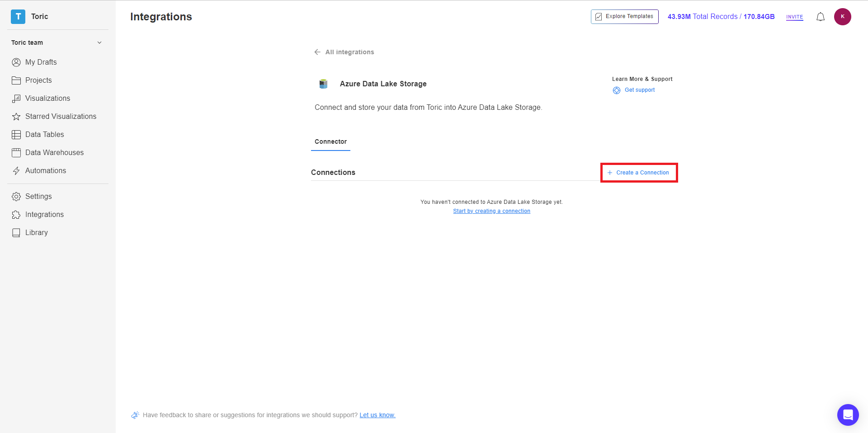This screenshot has width=868, height=433.
Task: Click the Toric logo icon
Action: tap(18, 17)
